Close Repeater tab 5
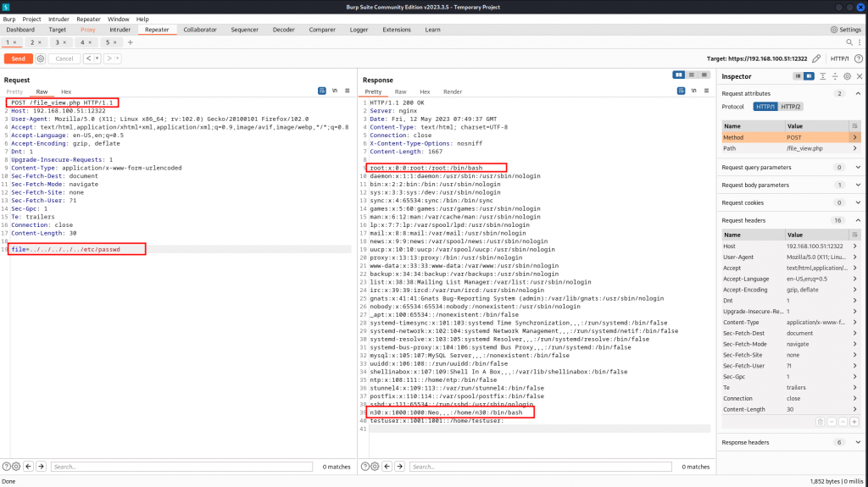Image resolution: width=868 pixels, height=487 pixels. click(115, 42)
